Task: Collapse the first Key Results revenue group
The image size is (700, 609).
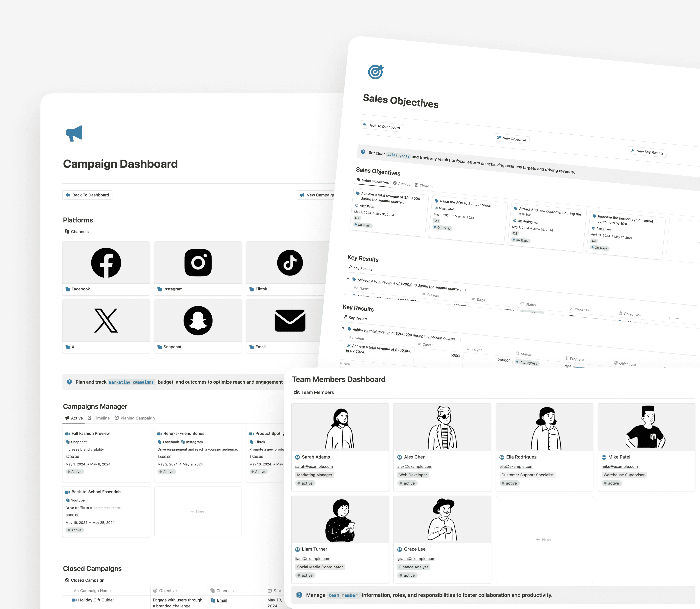Action: coord(348,279)
